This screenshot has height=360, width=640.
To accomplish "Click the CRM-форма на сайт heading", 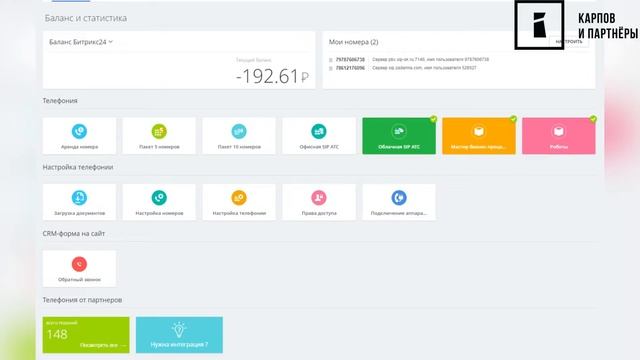I will [74, 233].
